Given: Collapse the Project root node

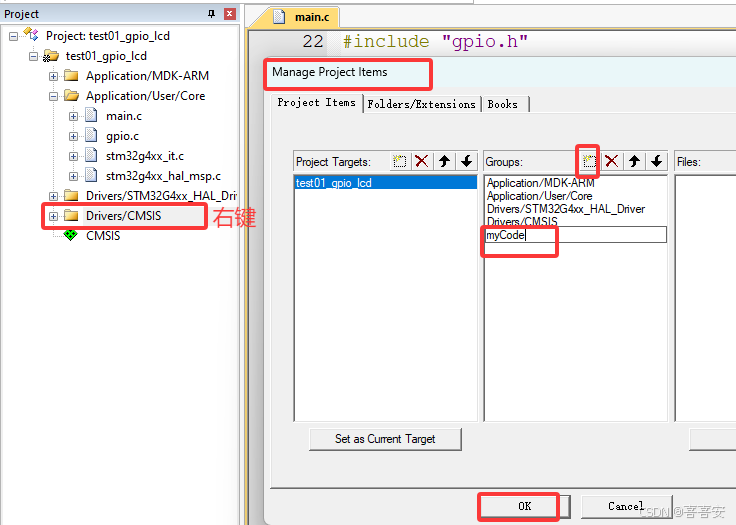Looking at the screenshot, I should [14, 36].
